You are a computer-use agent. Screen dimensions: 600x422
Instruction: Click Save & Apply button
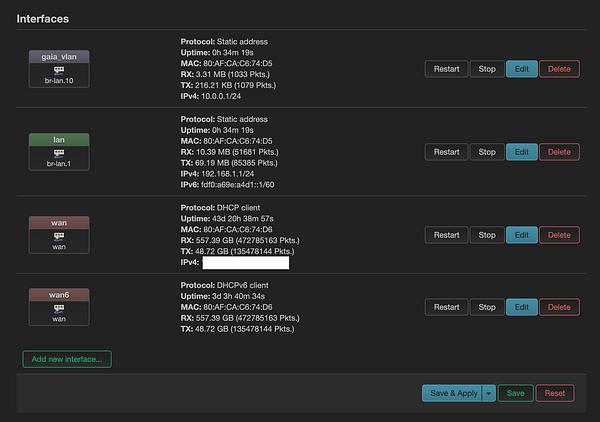click(452, 393)
